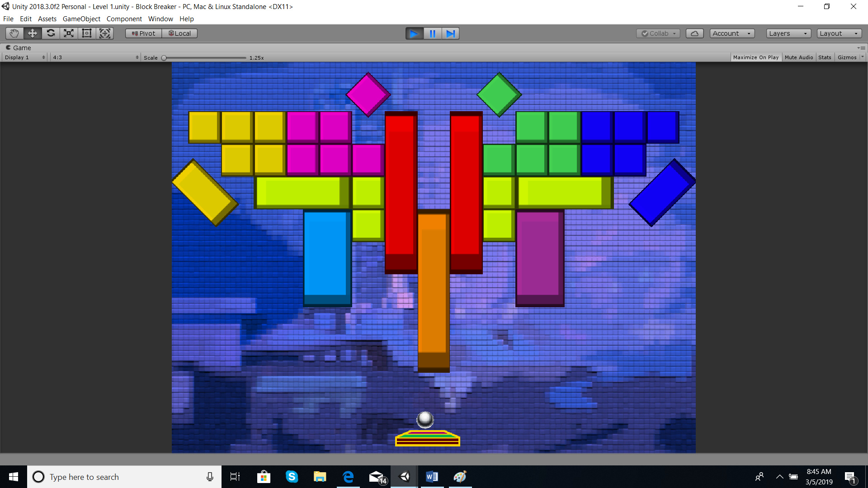Screen dimensions: 868x488
Task: Select the combined Move/Rotate/Scale tool
Action: point(105,33)
